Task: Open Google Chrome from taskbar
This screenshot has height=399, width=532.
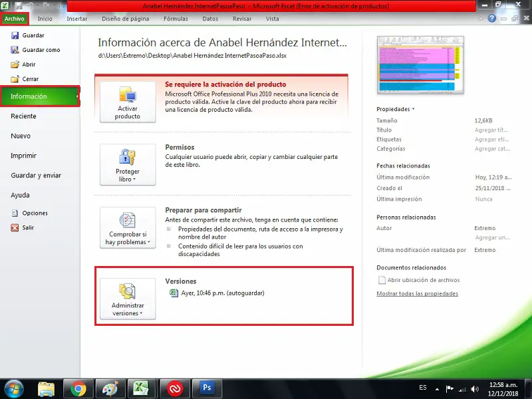Action: (78, 389)
